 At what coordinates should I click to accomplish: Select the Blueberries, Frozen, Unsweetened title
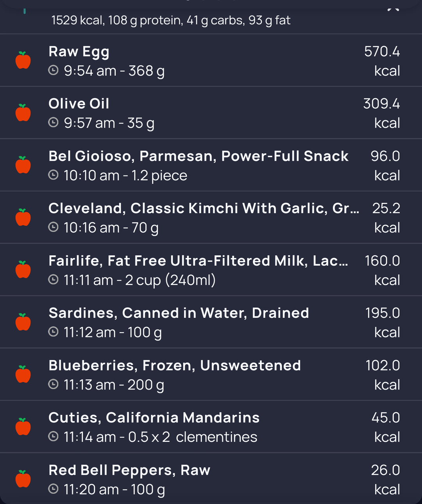click(175, 365)
